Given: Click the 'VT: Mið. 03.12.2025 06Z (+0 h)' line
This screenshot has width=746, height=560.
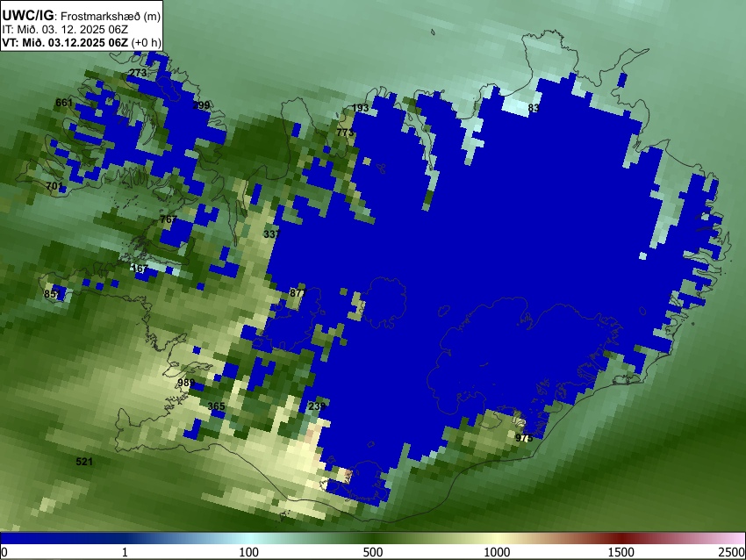Looking at the screenshot, I should point(82,42).
